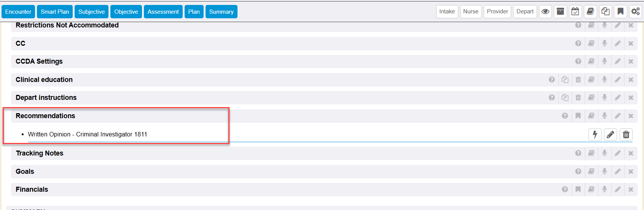Image resolution: width=644 pixels, height=210 pixels.
Task: Click the copy icon in Clinical education row
Action: click(565, 80)
